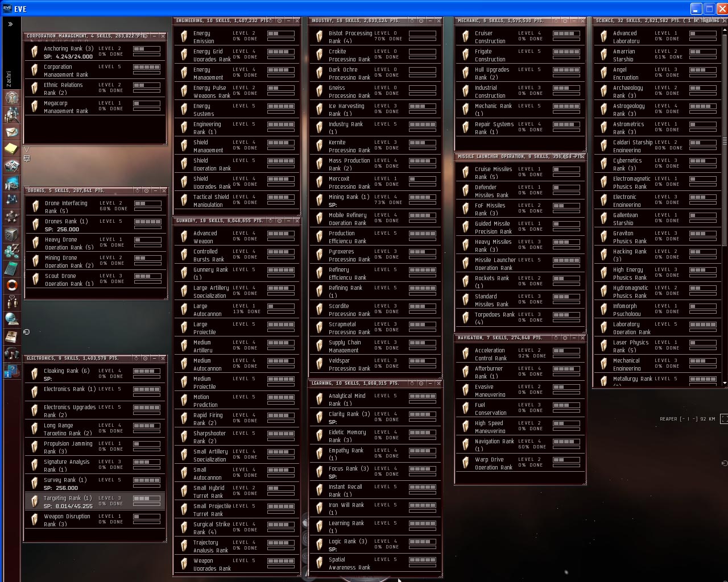
Task: Click the Warp Drive Operation level bar
Action: pos(566,460)
